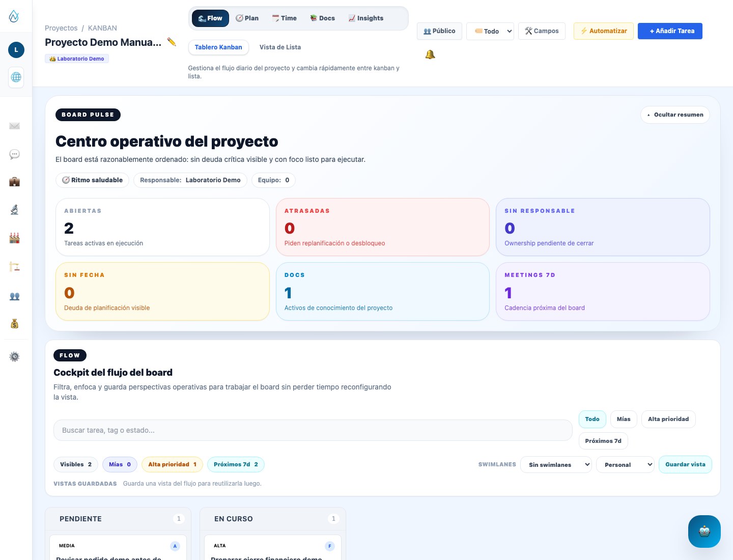Click the PENDIENTE column header
The height and width of the screenshot is (560, 733).
(118, 519)
